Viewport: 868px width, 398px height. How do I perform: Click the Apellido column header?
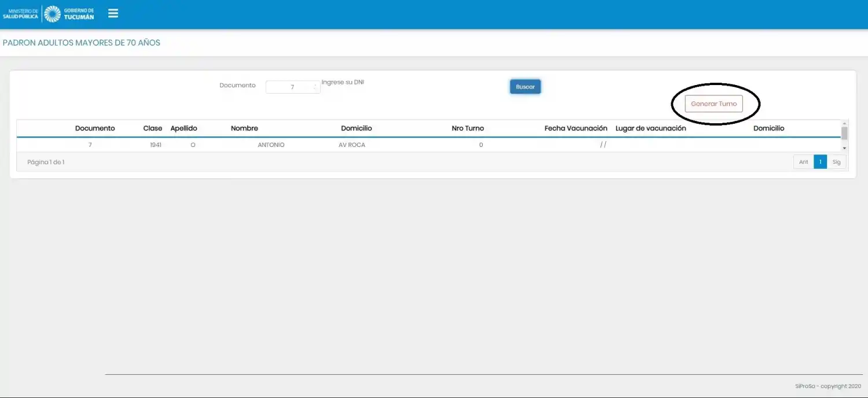coord(183,128)
